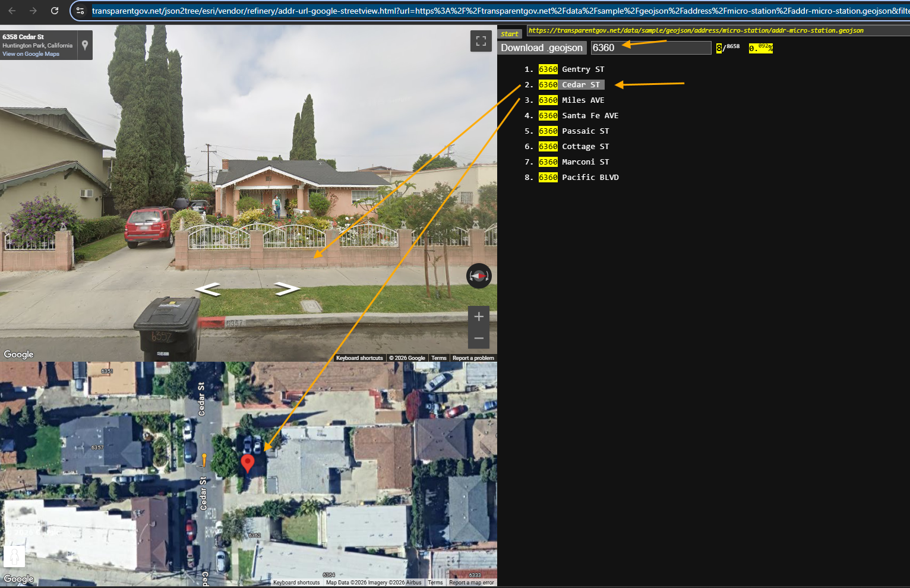The image size is (910, 588).
Task: Focus the 6360 filter input field
Action: pos(651,48)
